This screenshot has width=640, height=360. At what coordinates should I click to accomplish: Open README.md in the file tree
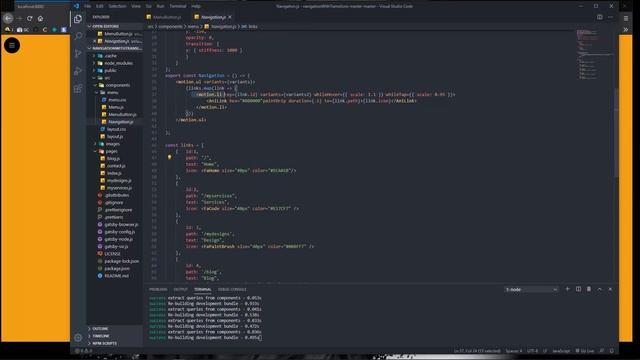[x=116, y=276]
